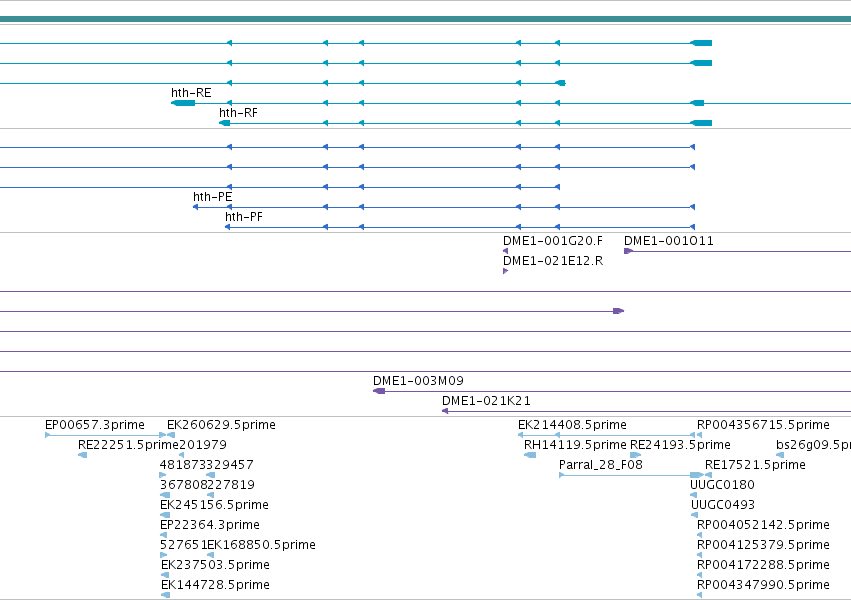Click the thick exon box beside the hth-RE label
This screenshot has width=851, height=600.
click(x=183, y=103)
